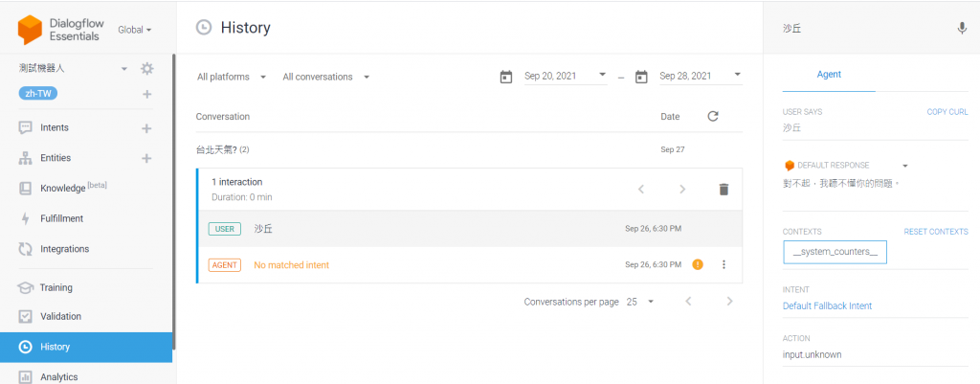This screenshot has width=980, height=384.
Task: Refresh the conversation history list
Action: [x=712, y=116]
